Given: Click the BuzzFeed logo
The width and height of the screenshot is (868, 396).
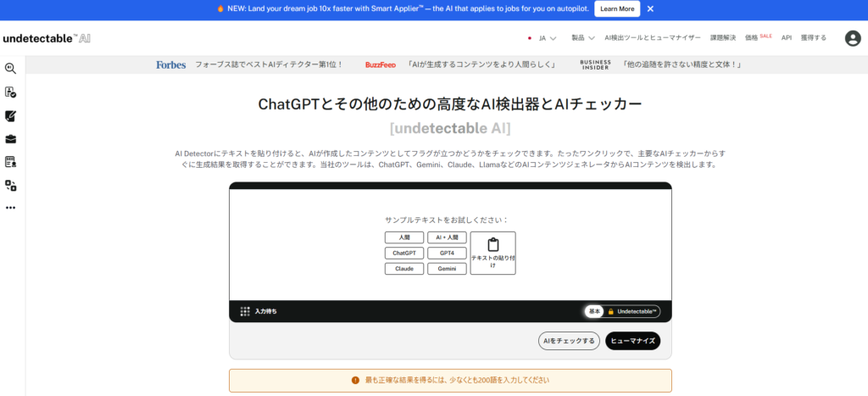Looking at the screenshot, I should 381,64.
